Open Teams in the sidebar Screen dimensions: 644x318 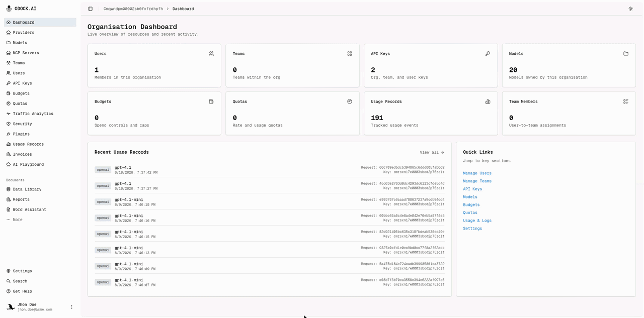pos(40,63)
